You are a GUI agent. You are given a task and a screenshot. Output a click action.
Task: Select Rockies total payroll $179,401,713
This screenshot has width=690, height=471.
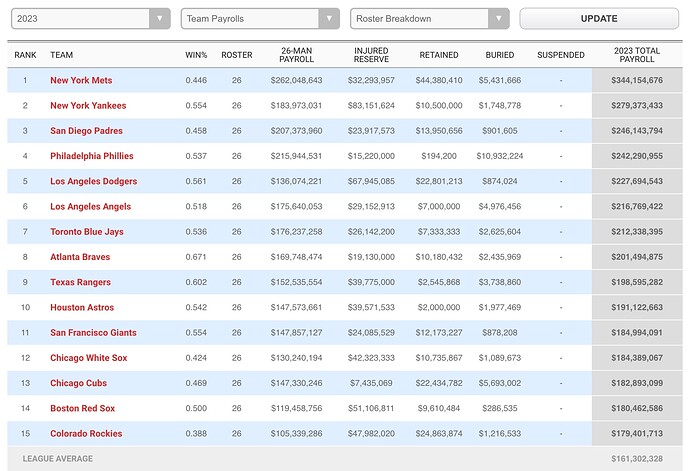click(x=637, y=434)
